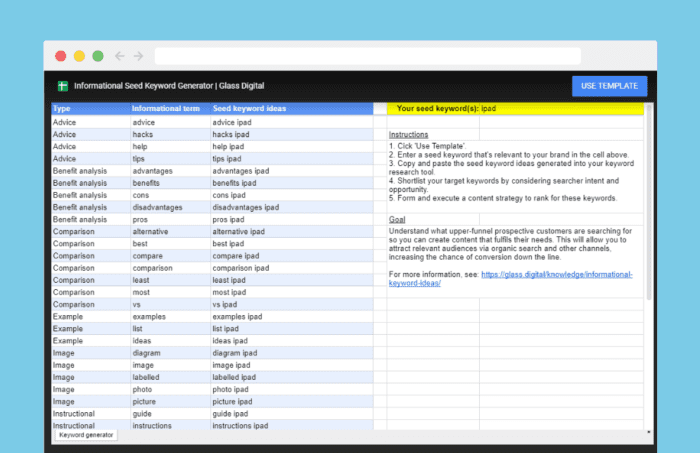
Task: Click the yellow seed keyword cell containing ipad
Action: [562, 108]
